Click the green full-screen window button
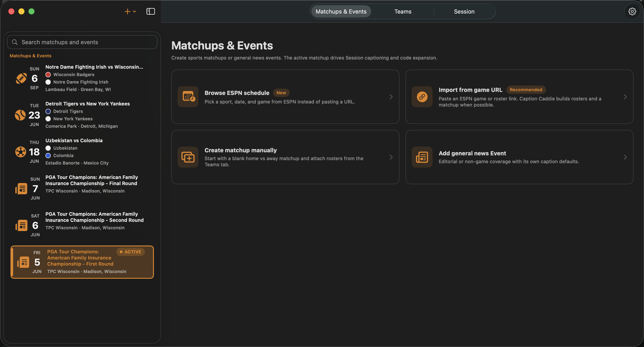Screen dimensions: 644x347 tap(31, 12)
